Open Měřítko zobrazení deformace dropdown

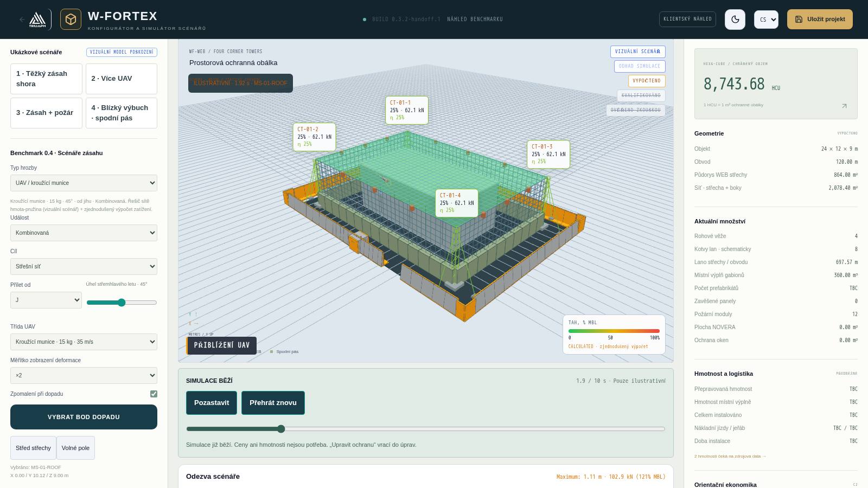coord(84,375)
